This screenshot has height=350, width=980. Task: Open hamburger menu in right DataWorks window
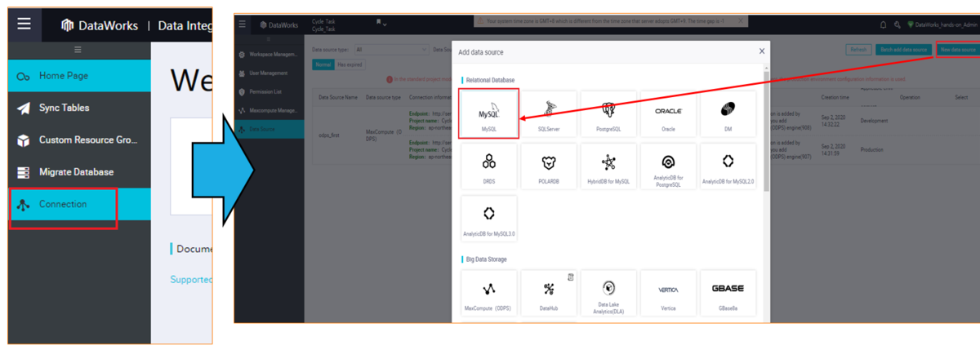(x=243, y=24)
